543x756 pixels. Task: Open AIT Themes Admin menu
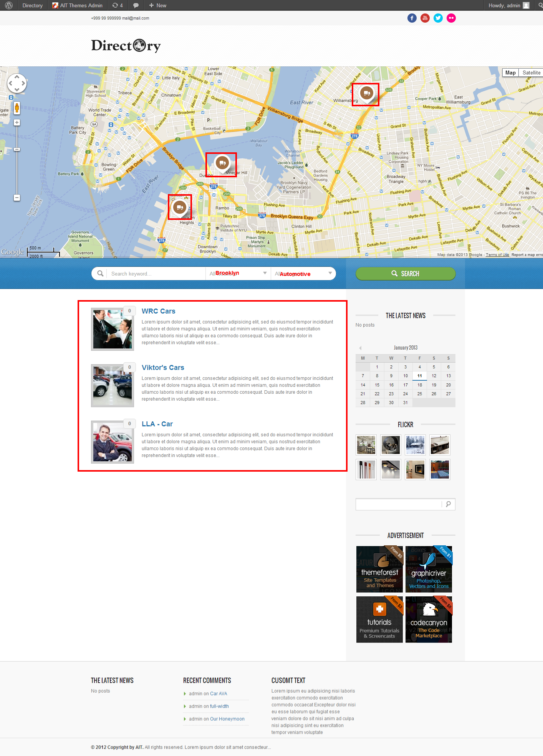click(x=78, y=5)
